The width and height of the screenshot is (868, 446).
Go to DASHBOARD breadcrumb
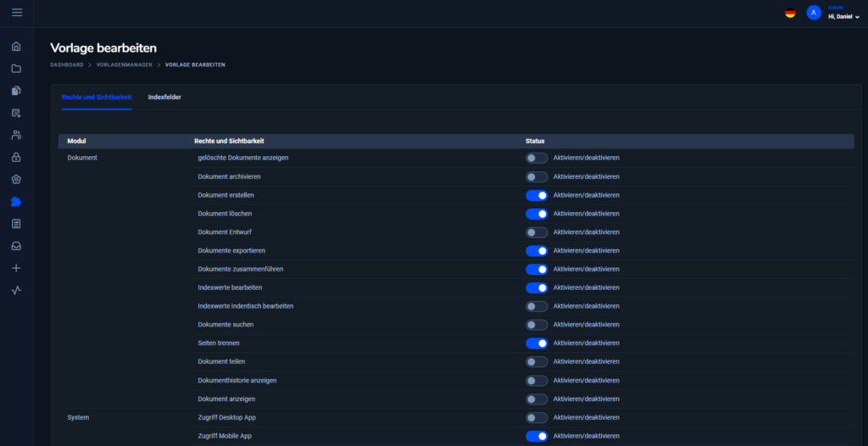(67, 64)
